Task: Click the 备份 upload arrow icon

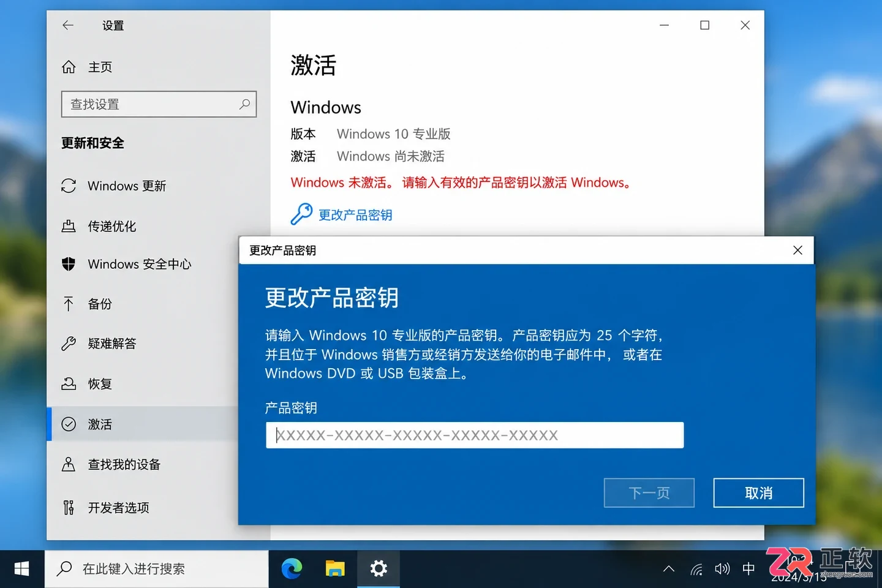Action: pyautogui.click(x=69, y=304)
